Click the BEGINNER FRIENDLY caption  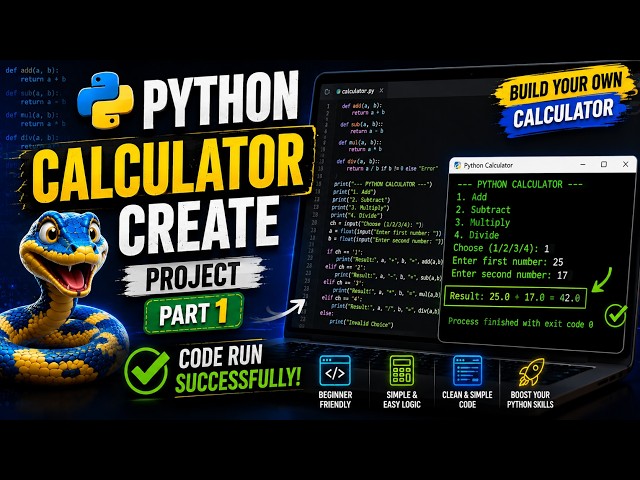(x=335, y=400)
